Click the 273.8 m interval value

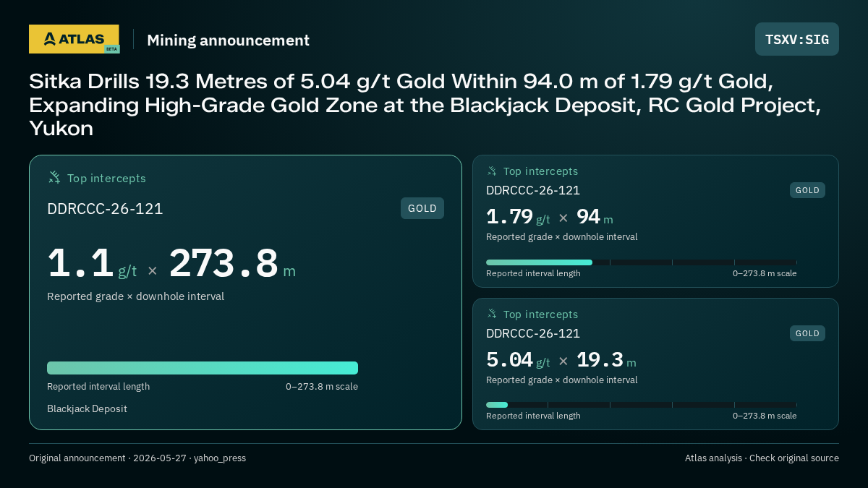[232, 264]
